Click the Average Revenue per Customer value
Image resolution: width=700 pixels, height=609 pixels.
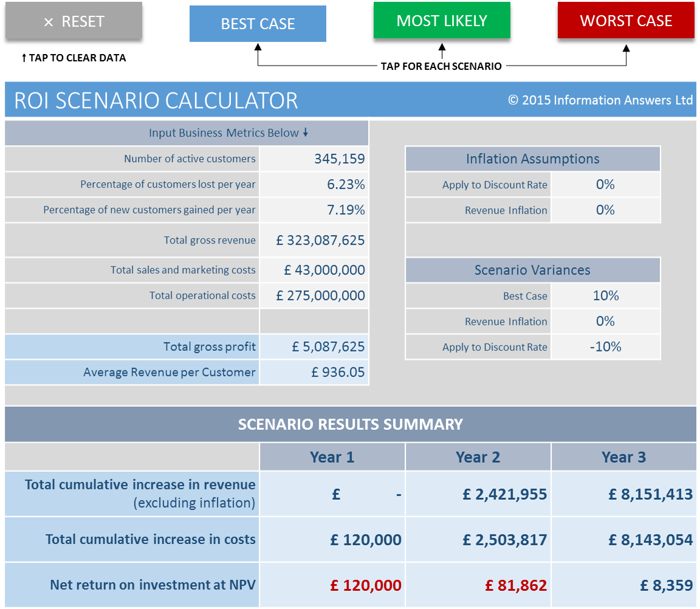[314, 372]
